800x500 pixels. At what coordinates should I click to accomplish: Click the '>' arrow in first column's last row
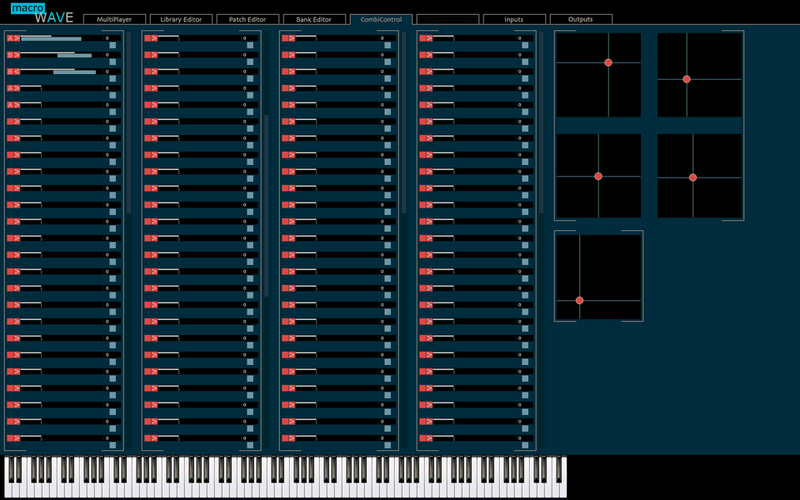17,438
